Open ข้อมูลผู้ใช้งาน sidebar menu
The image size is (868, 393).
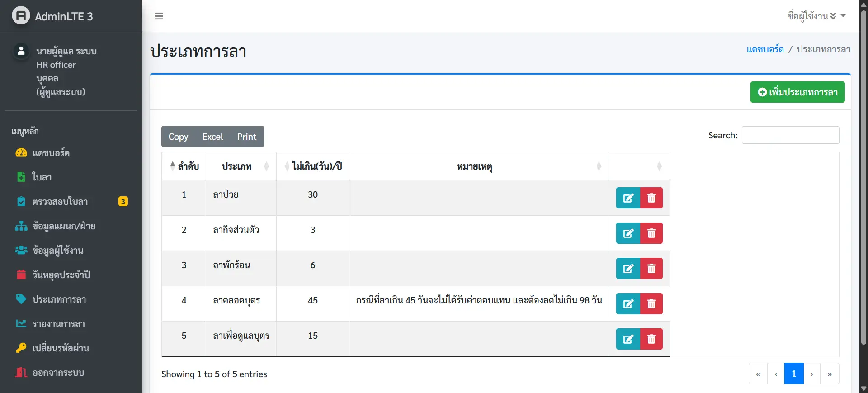(x=71, y=250)
